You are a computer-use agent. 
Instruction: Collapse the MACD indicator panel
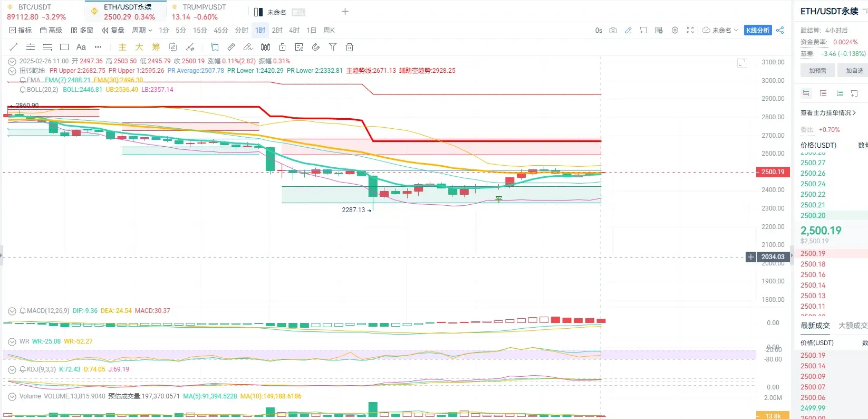12,311
